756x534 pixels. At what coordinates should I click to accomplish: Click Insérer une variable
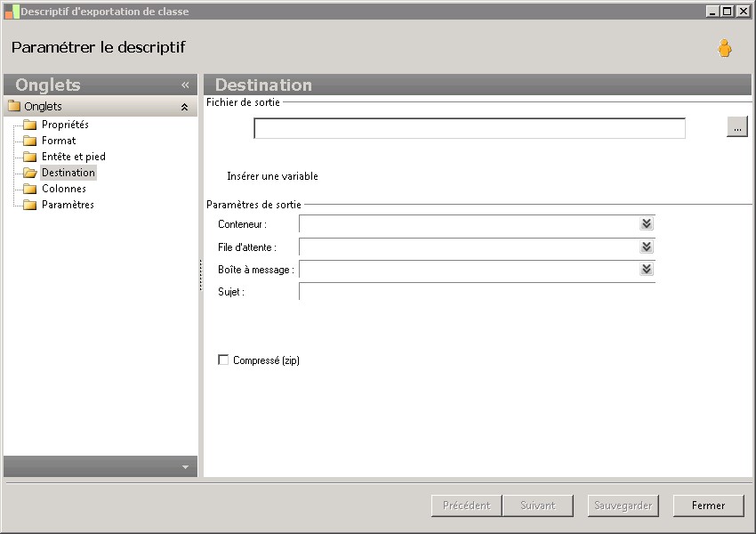(x=272, y=176)
